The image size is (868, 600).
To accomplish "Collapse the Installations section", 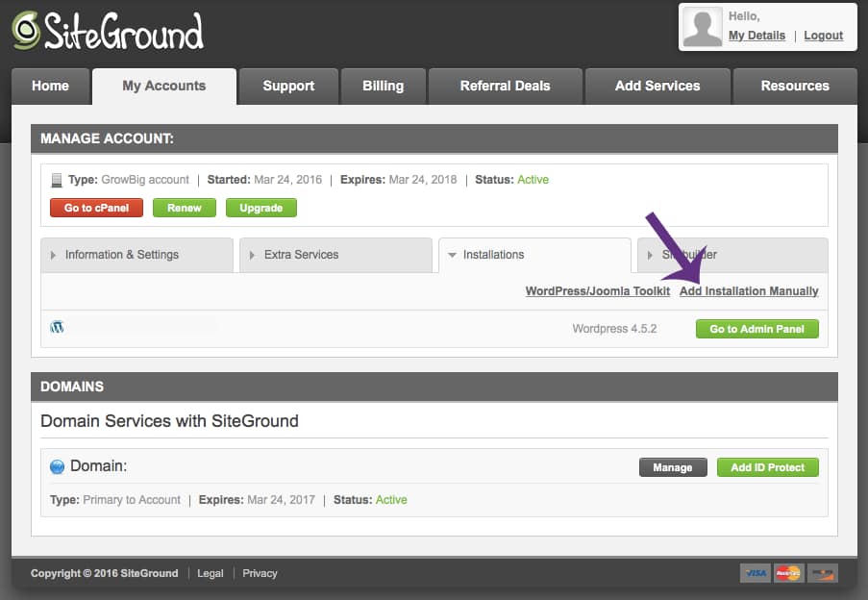I will point(533,255).
